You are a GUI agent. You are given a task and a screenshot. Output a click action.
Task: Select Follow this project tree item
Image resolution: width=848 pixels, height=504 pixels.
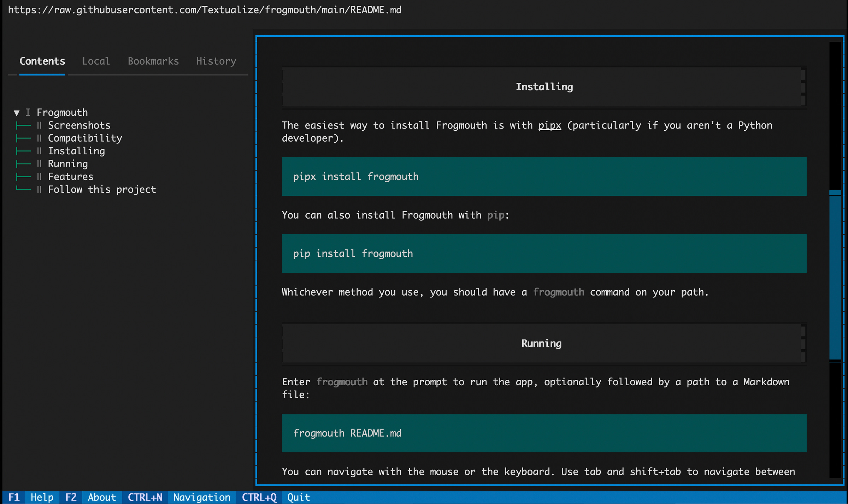tap(102, 190)
